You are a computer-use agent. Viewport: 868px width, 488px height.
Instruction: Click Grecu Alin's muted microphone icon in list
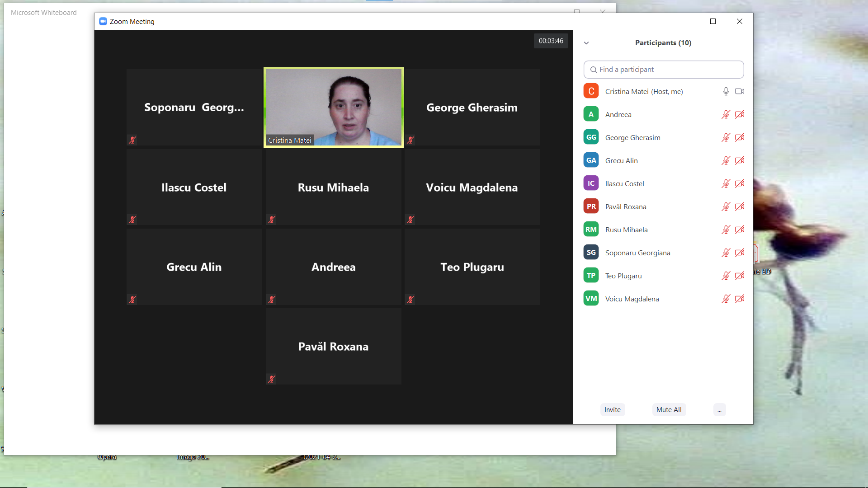click(x=726, y=160)
